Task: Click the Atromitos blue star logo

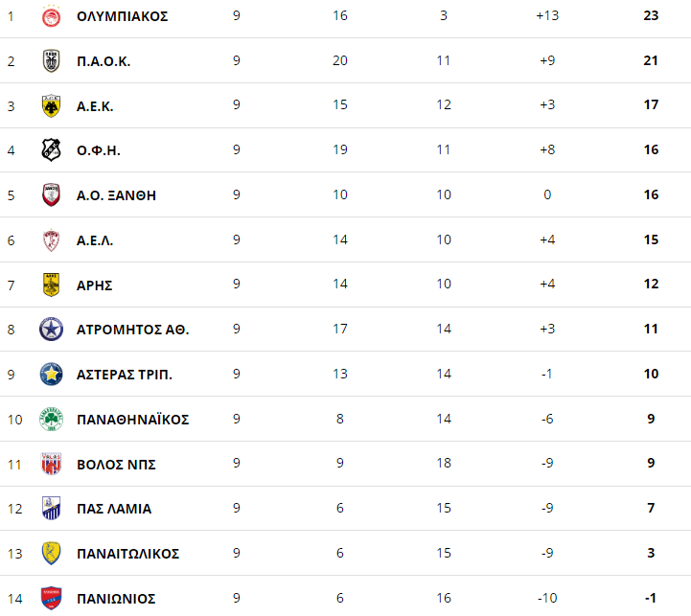Action: (51, 330)
